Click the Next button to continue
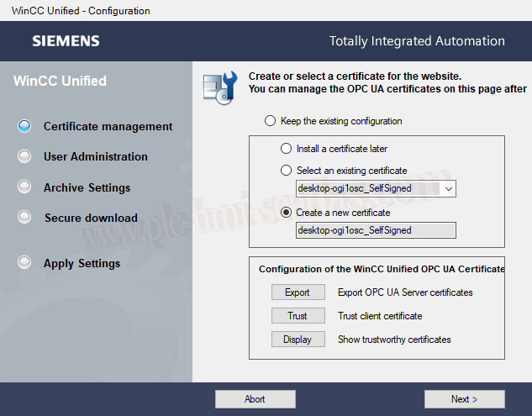Image resolution: width=532 pixels, height=416 pixels. pyautogui.click(x=464, y=399)
